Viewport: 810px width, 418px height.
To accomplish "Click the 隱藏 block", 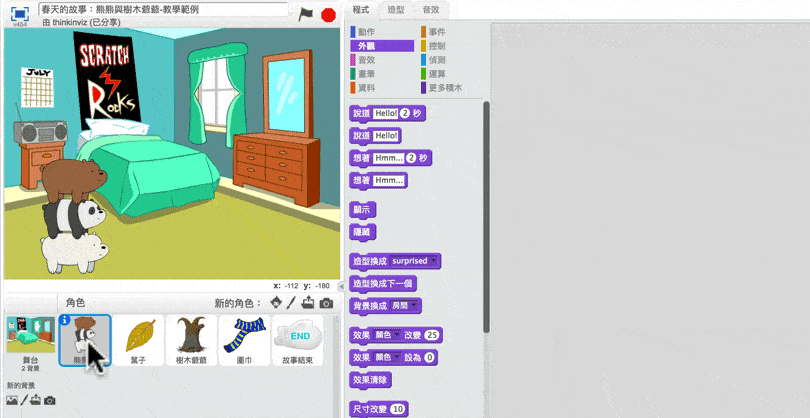I will pos(363,232).
